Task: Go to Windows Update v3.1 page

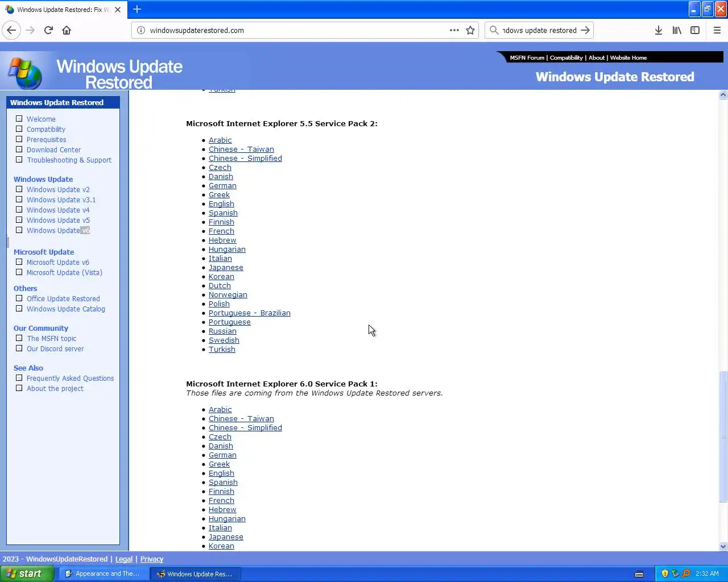Action: [61, 200]
